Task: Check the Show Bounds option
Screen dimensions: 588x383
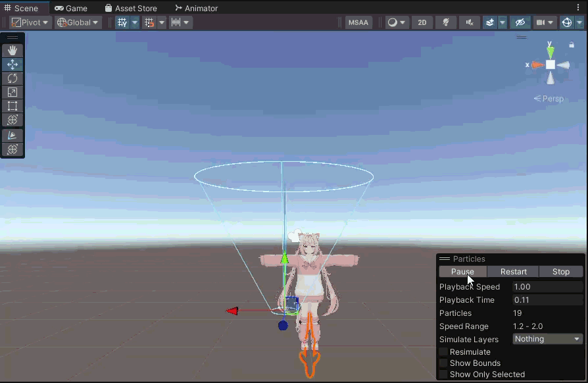Action: pos(443,363)
